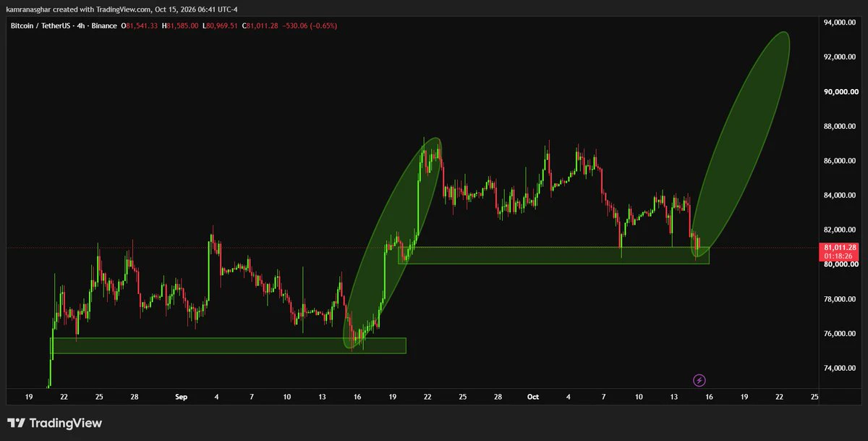Click the Oct label on the time axis
Viewport: 868px width, 441px height.
(533, 397)
